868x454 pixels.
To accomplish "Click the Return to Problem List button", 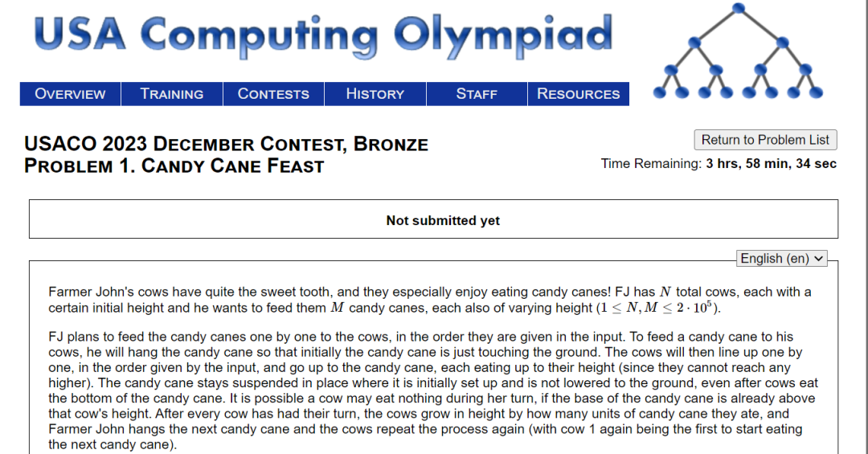I will point(766,140).
